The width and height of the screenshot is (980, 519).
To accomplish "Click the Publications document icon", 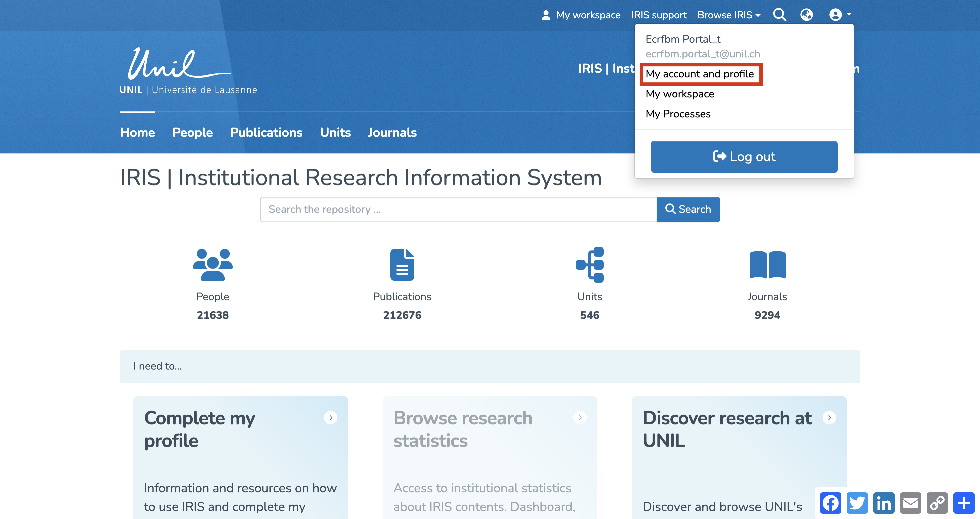I will pos(402,264).
